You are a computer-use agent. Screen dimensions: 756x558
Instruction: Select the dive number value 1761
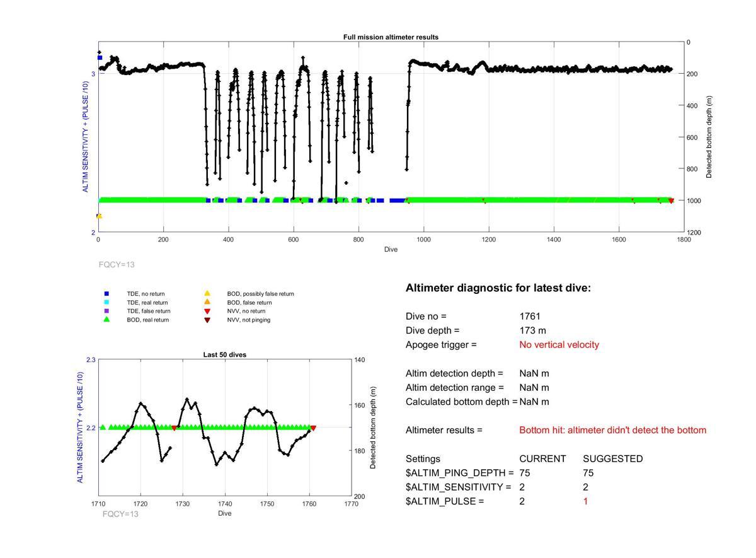coord(530,317)
